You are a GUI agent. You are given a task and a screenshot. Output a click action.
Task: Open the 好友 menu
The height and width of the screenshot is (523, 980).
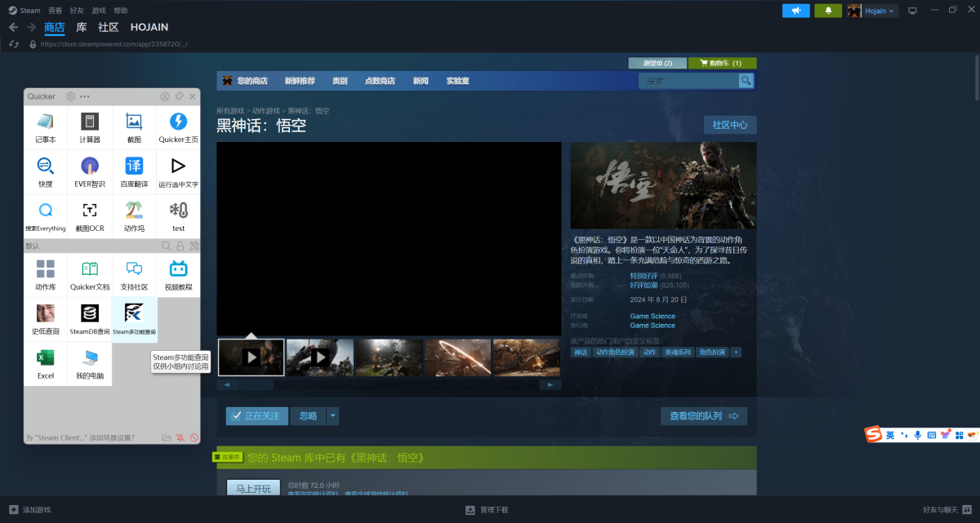[x=77, y=11]
